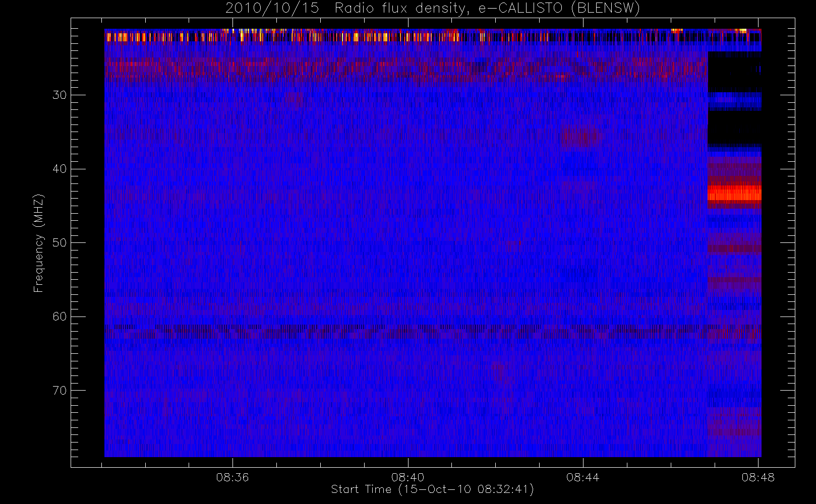
Task: Click the 70 frequency tick label
Action: 60,391
